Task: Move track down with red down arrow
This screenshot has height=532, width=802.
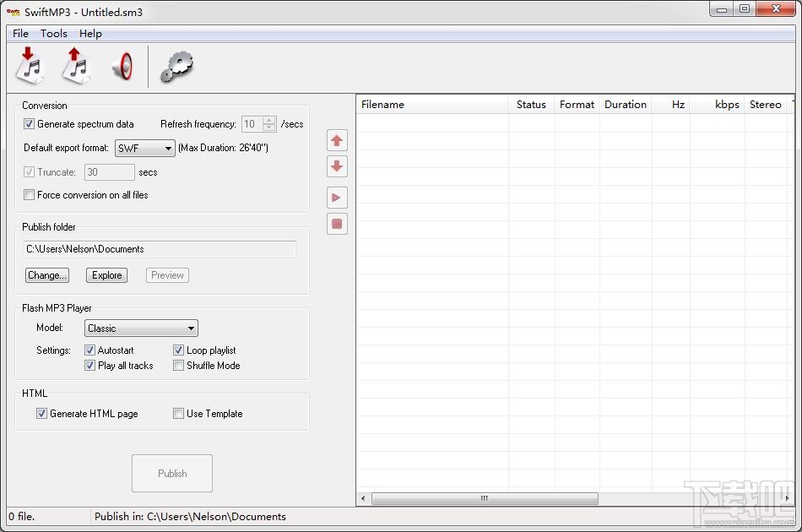Action: click(337, 166)
